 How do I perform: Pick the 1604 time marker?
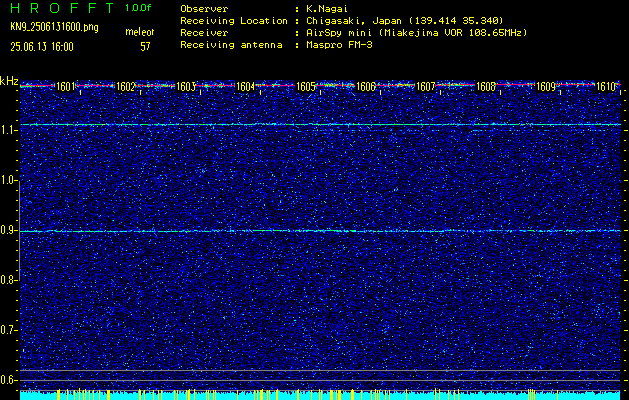pos(246,87)
